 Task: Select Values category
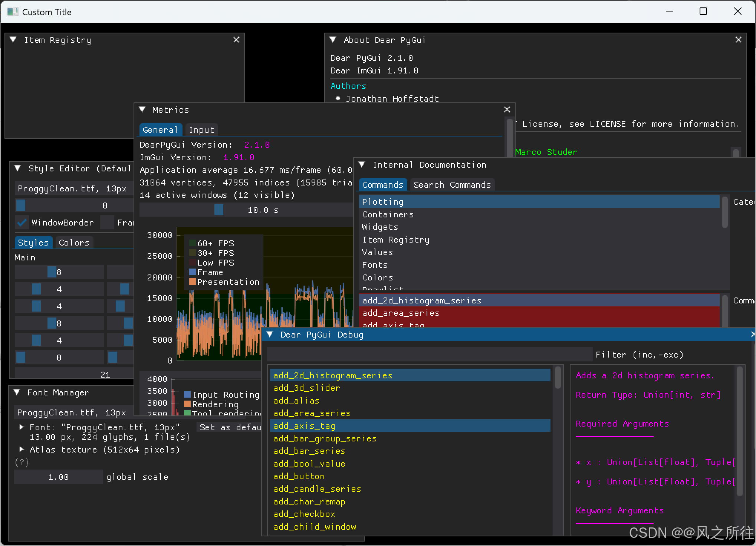(539, 252)
